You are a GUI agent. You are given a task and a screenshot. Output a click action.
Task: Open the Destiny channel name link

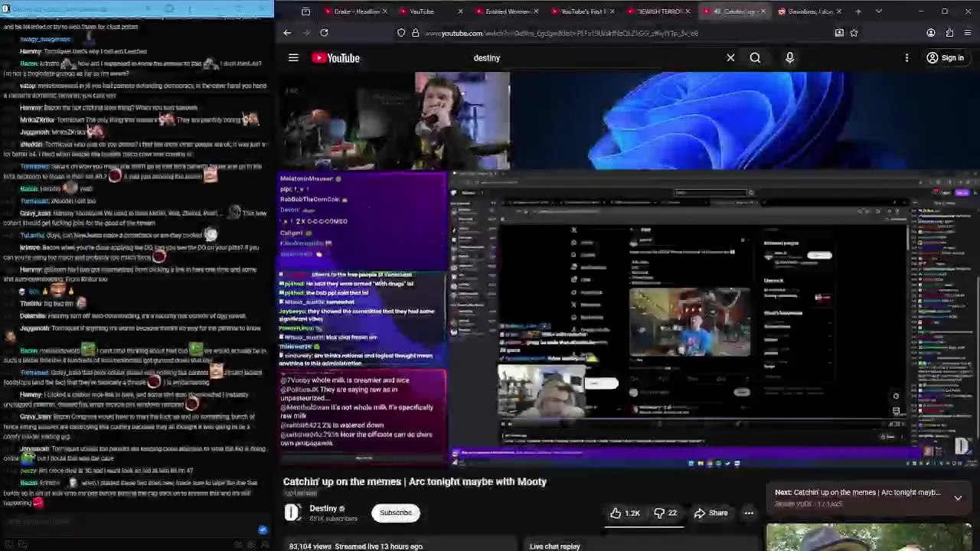323,508
